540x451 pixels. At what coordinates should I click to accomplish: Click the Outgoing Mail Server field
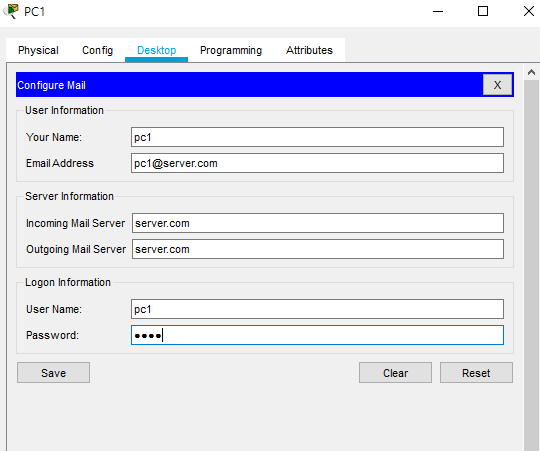coord(318,249)
